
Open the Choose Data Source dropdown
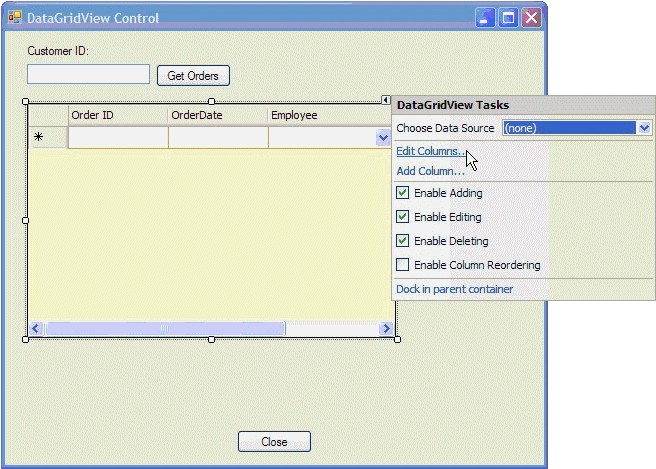coord(644,128)
